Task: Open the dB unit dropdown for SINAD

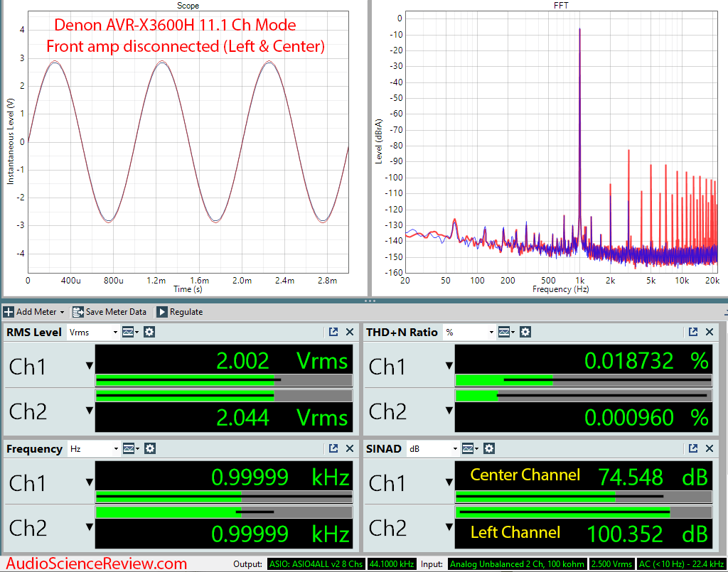Action: (432, 448)
